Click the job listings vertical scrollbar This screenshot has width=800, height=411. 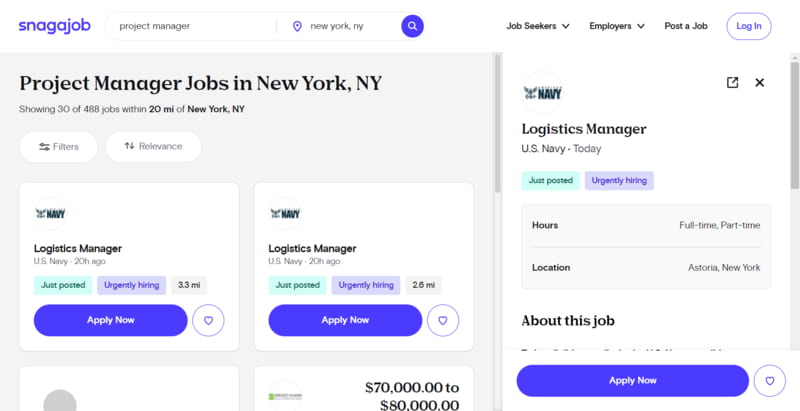tap(497, 123)
